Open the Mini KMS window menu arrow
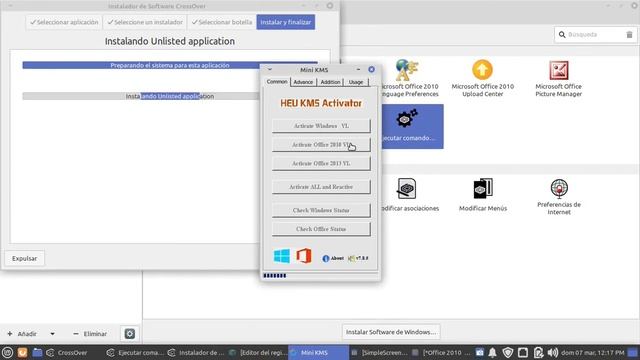This screenshot has width=640, height=360. [270, 70]
